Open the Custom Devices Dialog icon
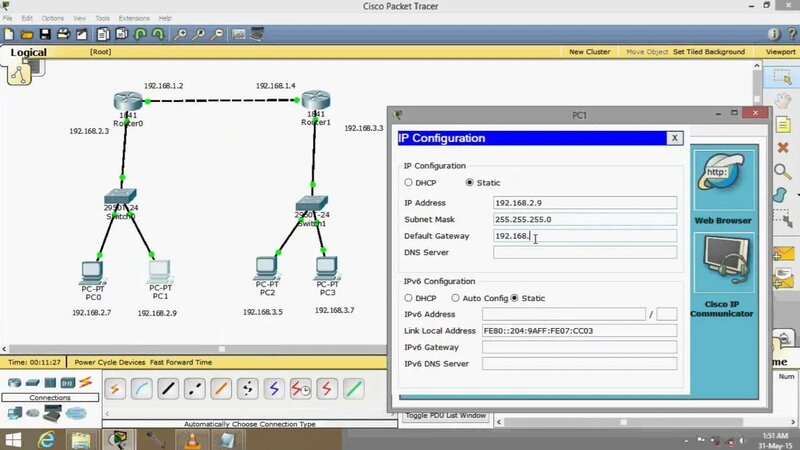Viewport: 800px width, 450px height. point(257,34)
